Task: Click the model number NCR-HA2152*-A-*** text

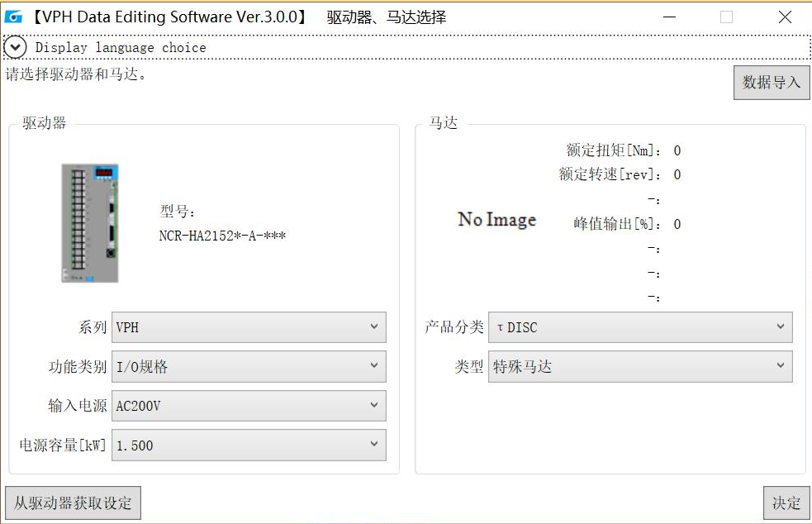Action: tap(222, 236)
